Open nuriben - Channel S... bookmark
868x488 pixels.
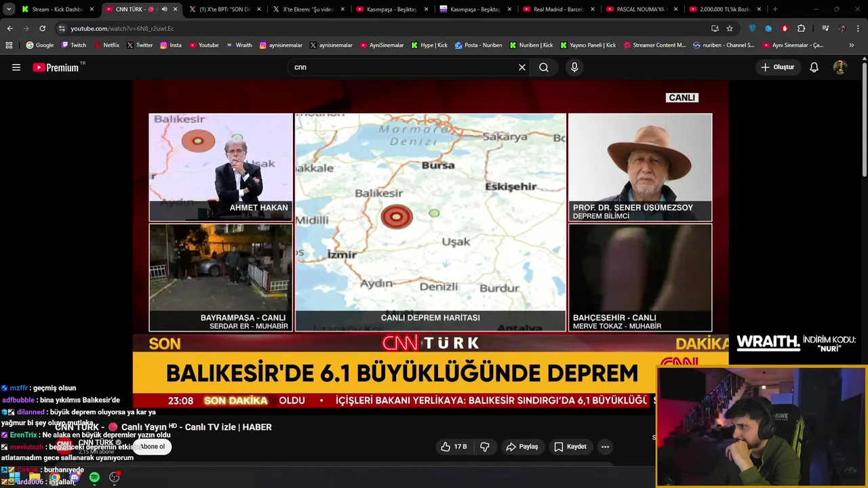pyautogui.click(x=724, y=45)
